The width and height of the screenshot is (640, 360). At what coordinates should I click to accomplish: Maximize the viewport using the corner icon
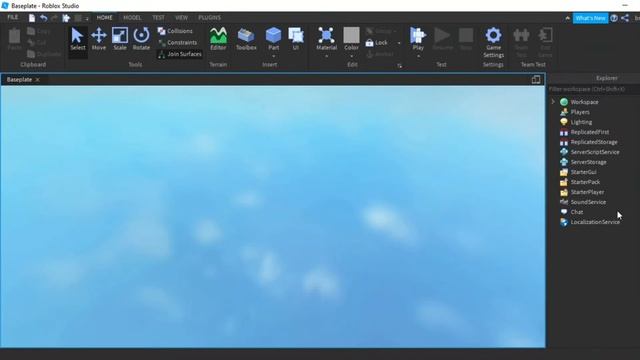pos(536,80)
